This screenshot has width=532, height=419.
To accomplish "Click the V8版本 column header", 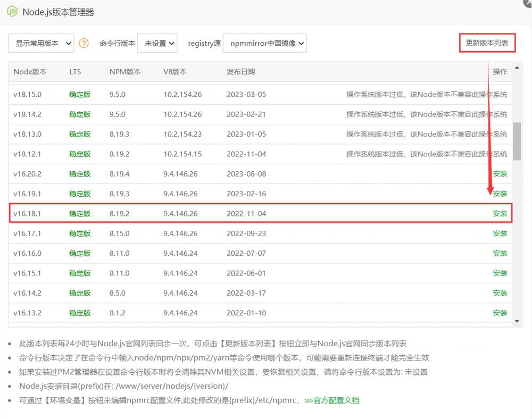I will (175, 72).
